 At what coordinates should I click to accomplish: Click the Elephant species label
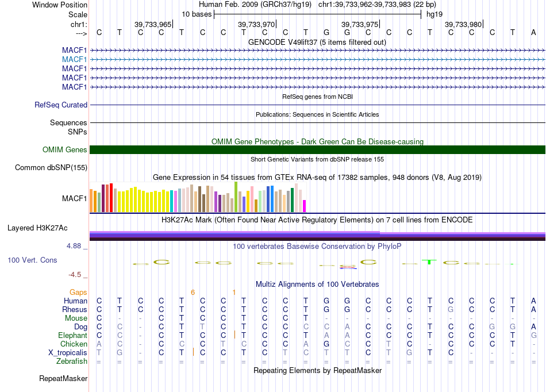coord(72,335)
